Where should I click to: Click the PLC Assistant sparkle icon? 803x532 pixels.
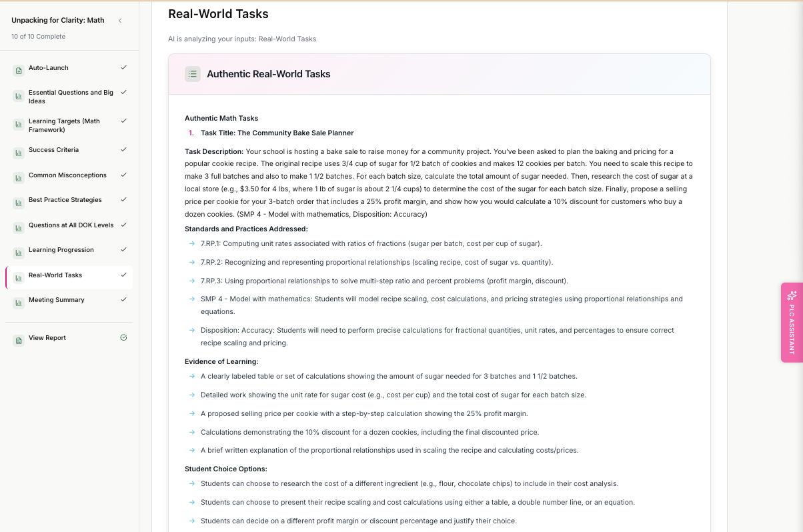click(x=792, y=295)
